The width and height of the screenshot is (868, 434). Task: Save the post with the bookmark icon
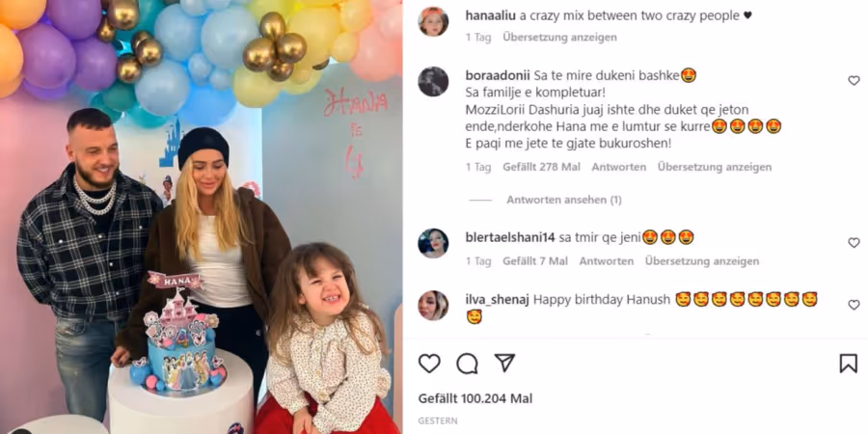click(x=848, y=364)
